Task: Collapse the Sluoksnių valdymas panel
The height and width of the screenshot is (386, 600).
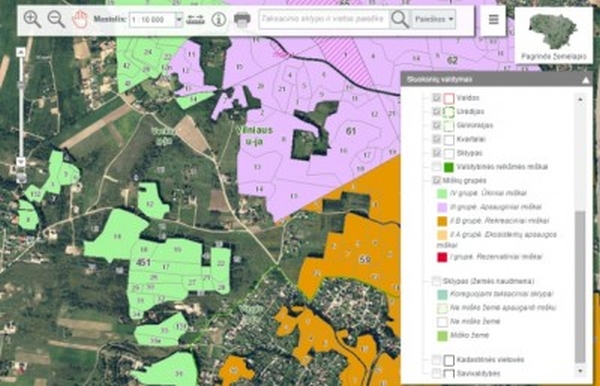Action: point(585,80)
